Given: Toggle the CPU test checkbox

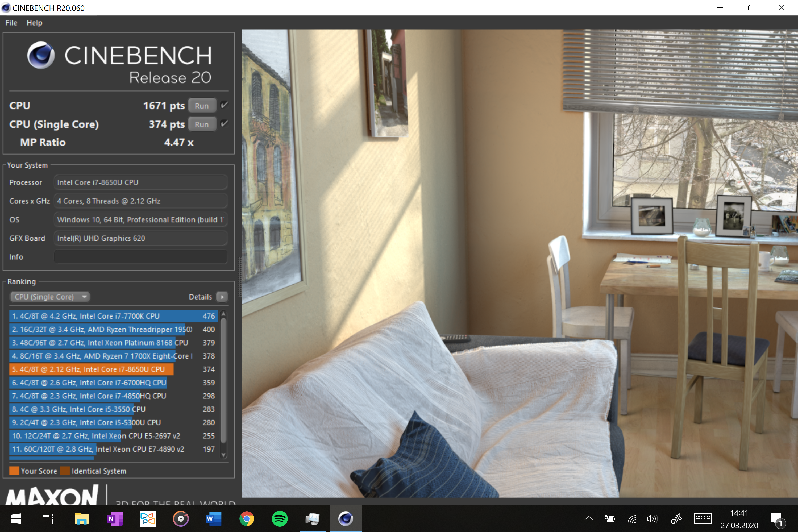Looking at the screenshot, I should 224,105.
